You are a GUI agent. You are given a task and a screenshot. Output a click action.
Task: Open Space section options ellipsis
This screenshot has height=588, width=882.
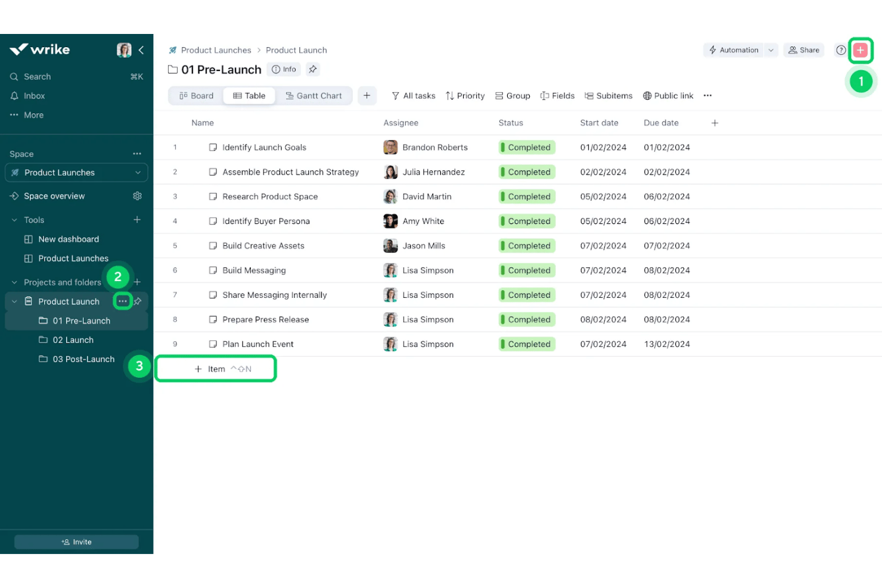click(137, 154)
